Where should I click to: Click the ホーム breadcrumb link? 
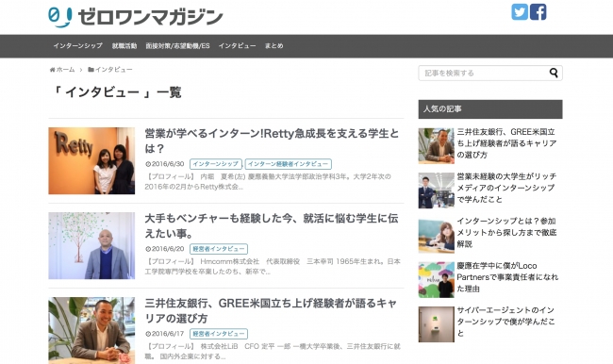[x=65, y=70]
